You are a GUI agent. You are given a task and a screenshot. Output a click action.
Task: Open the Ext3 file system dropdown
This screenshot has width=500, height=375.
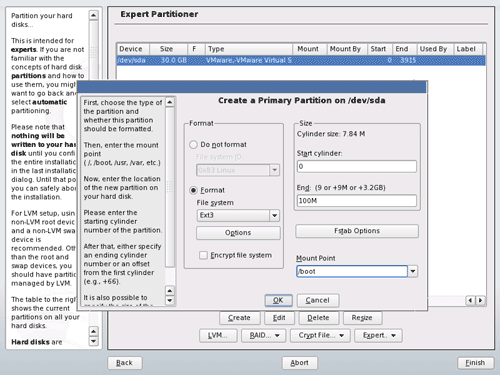tap(238, 215)
